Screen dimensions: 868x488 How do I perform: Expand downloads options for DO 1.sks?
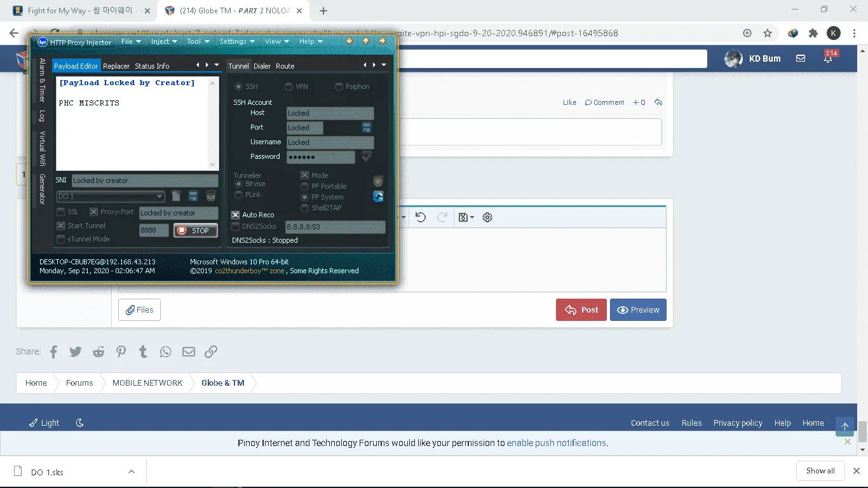[x=132, y=471]
